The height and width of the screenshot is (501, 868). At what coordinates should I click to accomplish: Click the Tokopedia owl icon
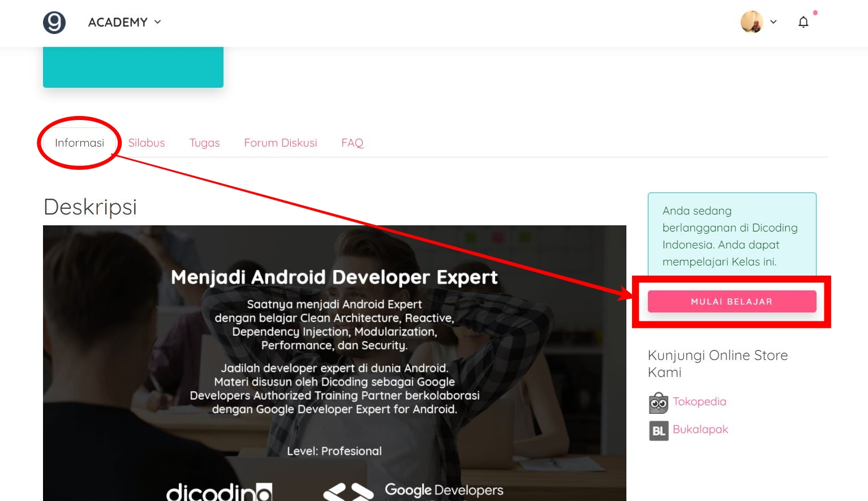coord(659,402)
